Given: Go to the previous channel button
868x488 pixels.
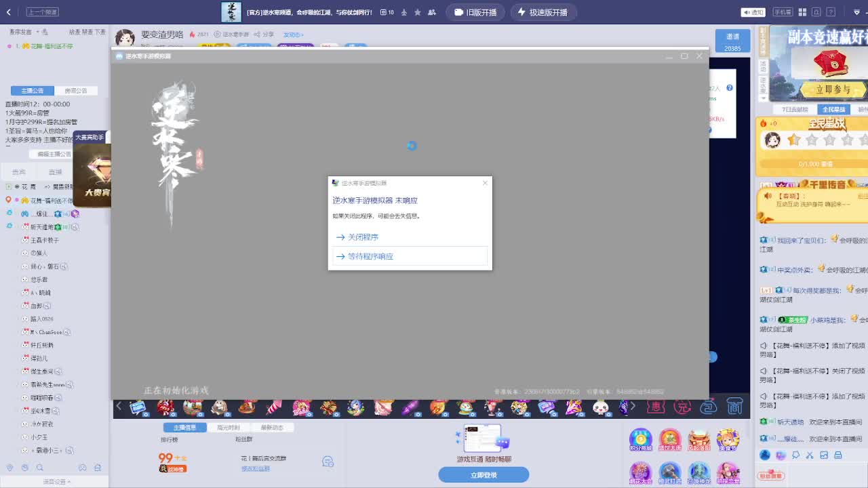Looking at the screenshot, I should click(42, 12).
